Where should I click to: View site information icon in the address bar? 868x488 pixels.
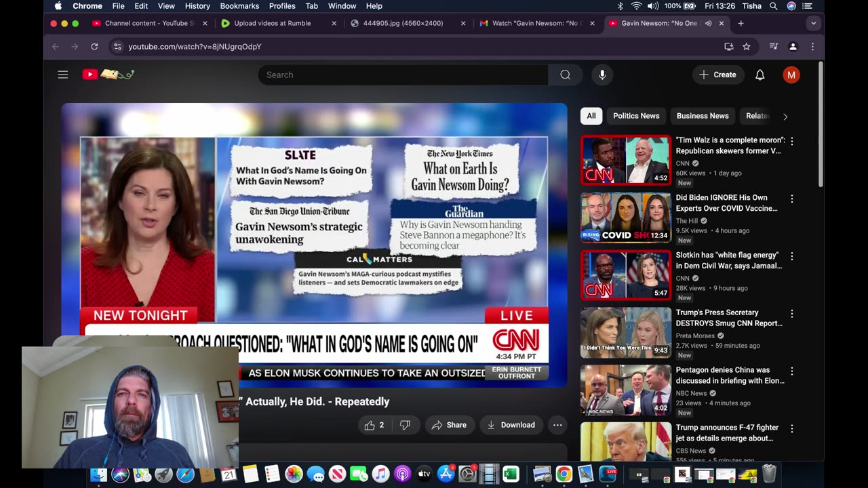click(117, 47)
